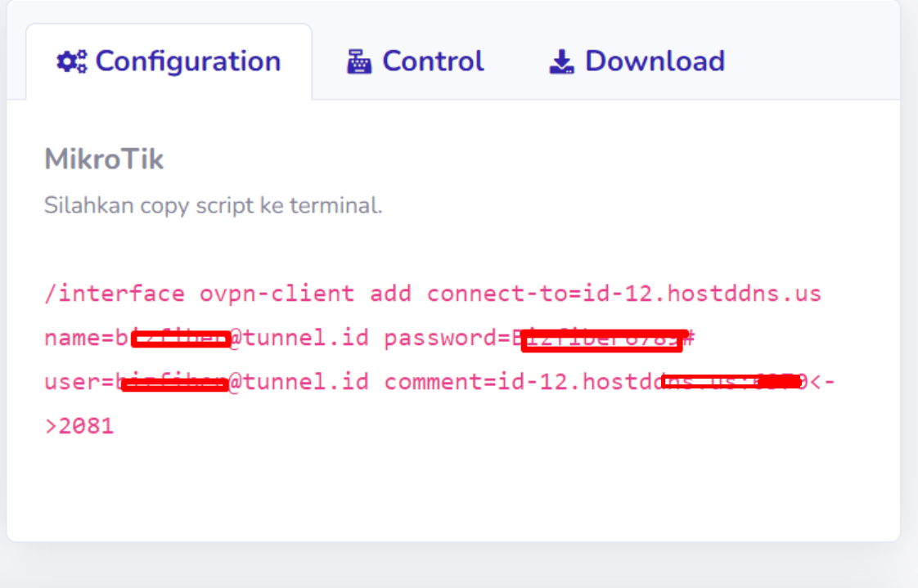Click the cash register icon beside Control
The width and height of the screenshot is (918, 588).
coord(359,61)
